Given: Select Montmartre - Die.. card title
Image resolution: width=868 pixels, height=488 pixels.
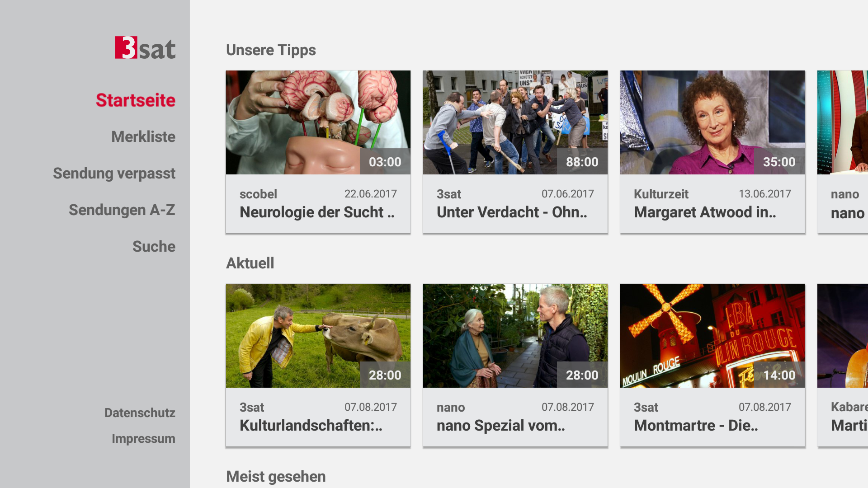Looking at the screenshot, I should [696, 426].
